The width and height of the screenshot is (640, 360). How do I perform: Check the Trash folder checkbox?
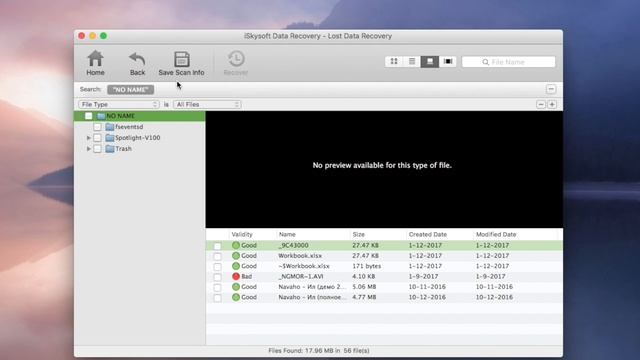97,149
